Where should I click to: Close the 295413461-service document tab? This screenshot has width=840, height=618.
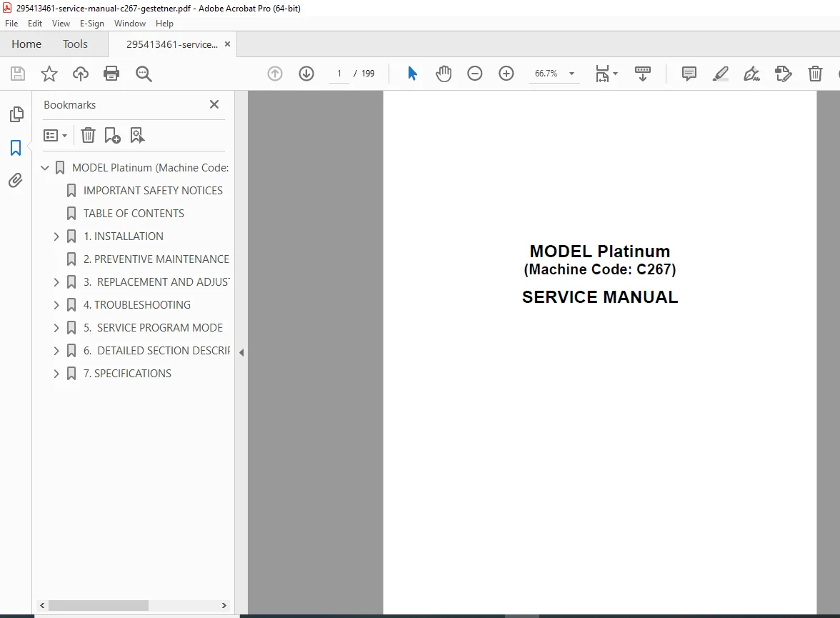tap(227, 44)
